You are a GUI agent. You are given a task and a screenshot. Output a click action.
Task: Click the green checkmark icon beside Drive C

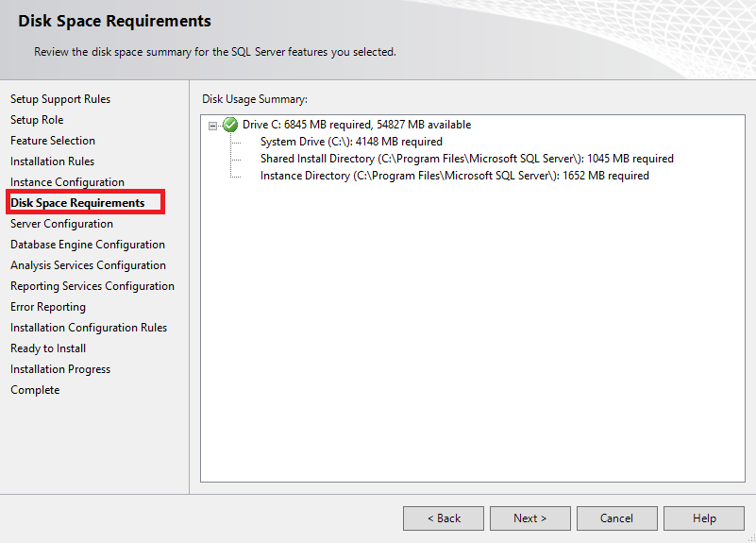[230, 125]
